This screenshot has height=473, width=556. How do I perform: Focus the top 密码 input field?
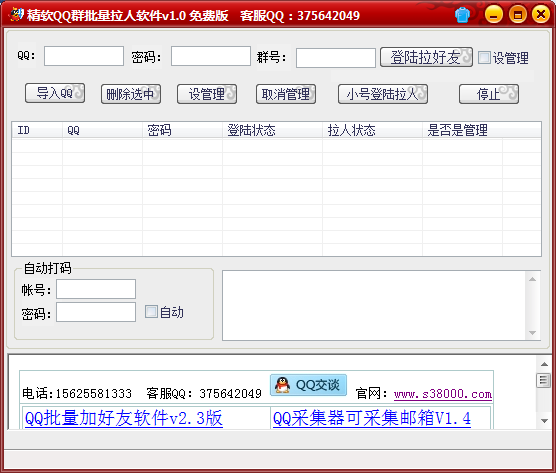[x=211, y=56]
